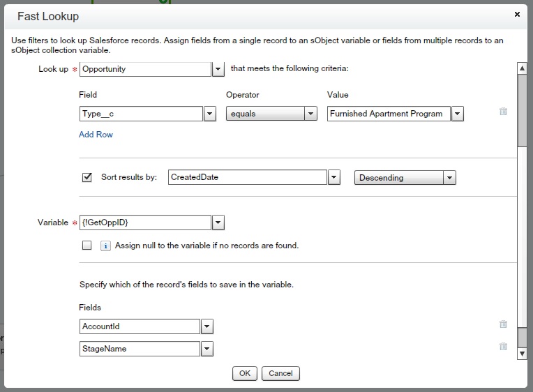Open the {!GetOppID} variable dropdown

coord(218,223)
